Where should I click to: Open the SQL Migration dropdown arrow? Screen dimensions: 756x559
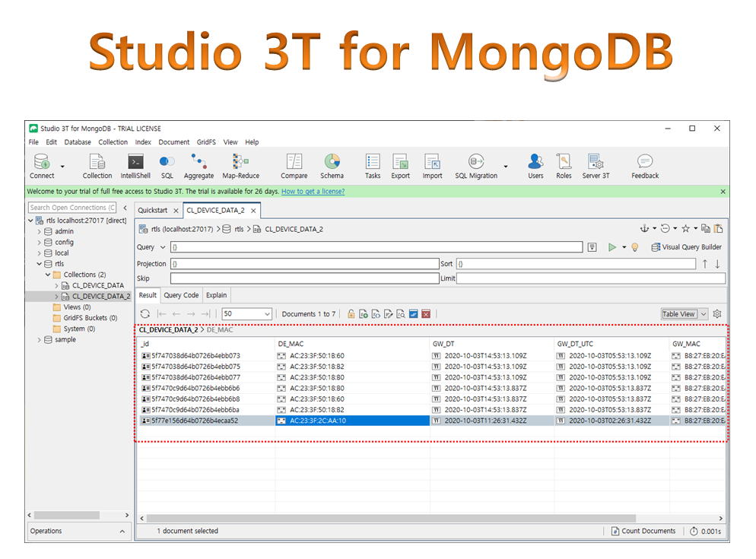[x=506, y=167]
